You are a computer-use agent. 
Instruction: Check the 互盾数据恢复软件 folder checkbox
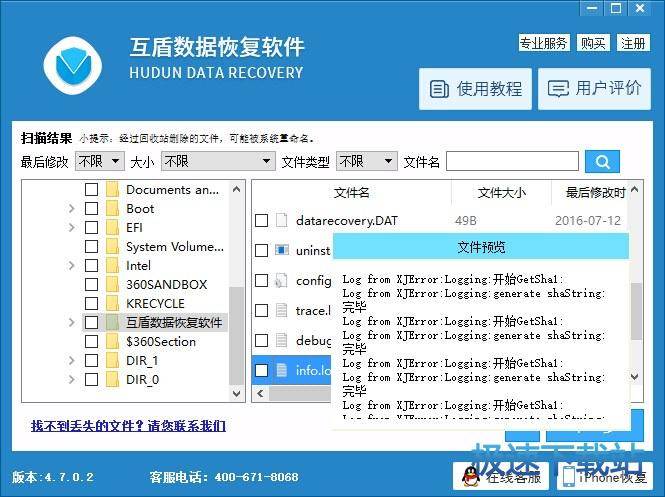(x=91, y=323)
